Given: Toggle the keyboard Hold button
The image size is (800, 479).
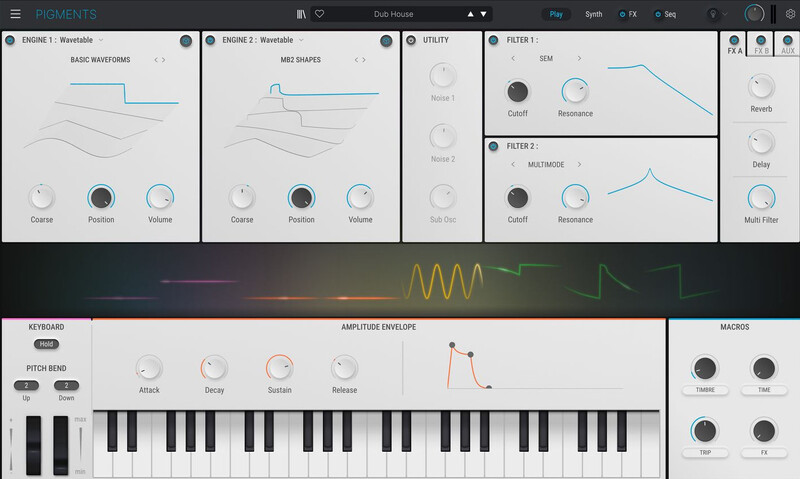Looking at the screenshot, I should 46,344.
